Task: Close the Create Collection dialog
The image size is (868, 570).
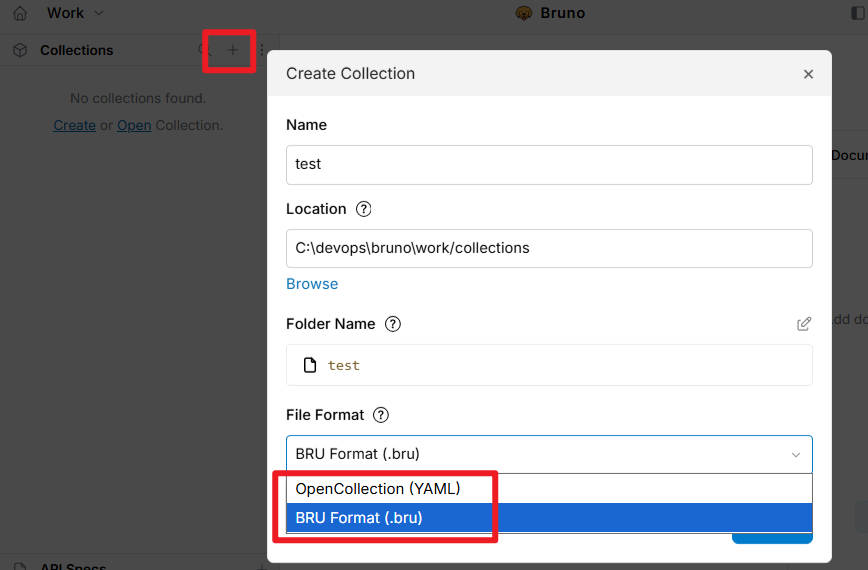Action: click(x=808, y=74)
